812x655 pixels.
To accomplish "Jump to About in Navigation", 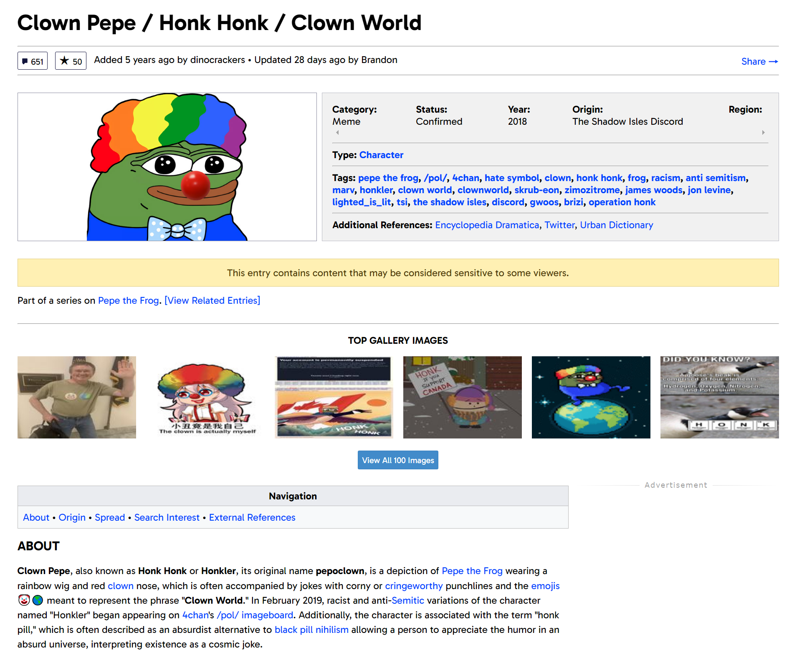I will coord(36,517).
